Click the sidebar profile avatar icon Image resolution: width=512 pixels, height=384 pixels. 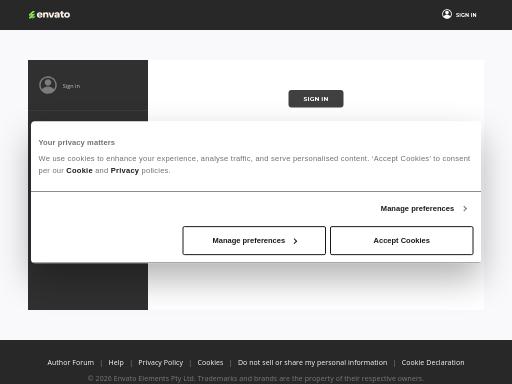(x=48, y=85)
